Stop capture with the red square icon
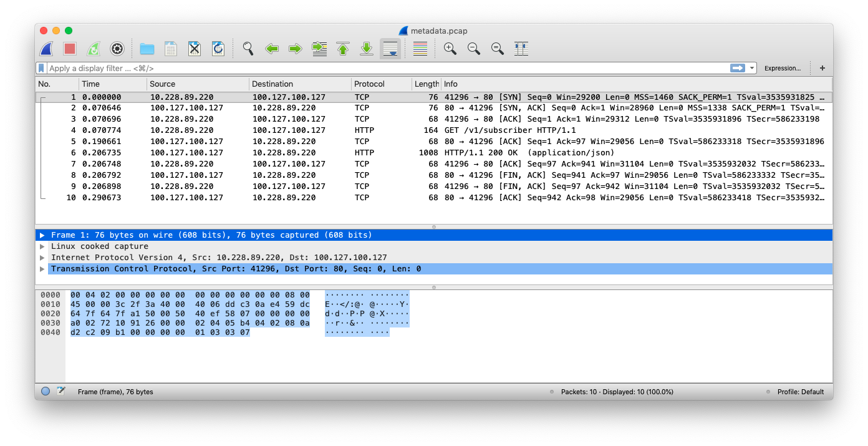Screen dimensions: 868x446 coord(70,49)
